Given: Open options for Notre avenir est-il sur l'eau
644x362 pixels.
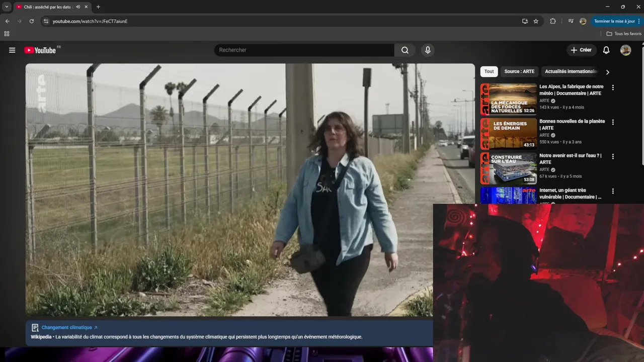Looking at the screenshot, I should pos(613,156).
